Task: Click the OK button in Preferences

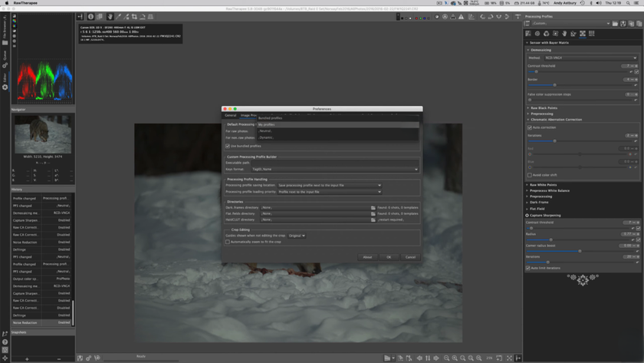Action: pos(389,257)
